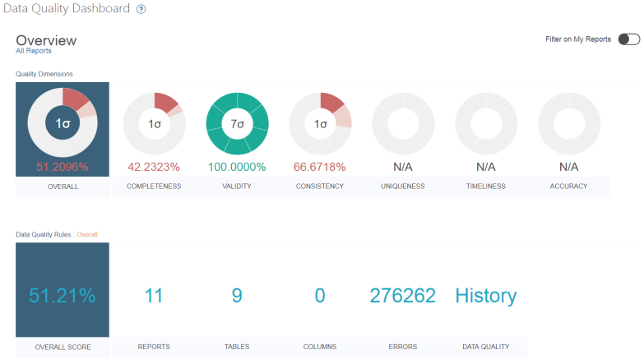This screenshot has width=644, height=359.
Task: Click the VALIDITY dimension label
Action: point(237,186)
